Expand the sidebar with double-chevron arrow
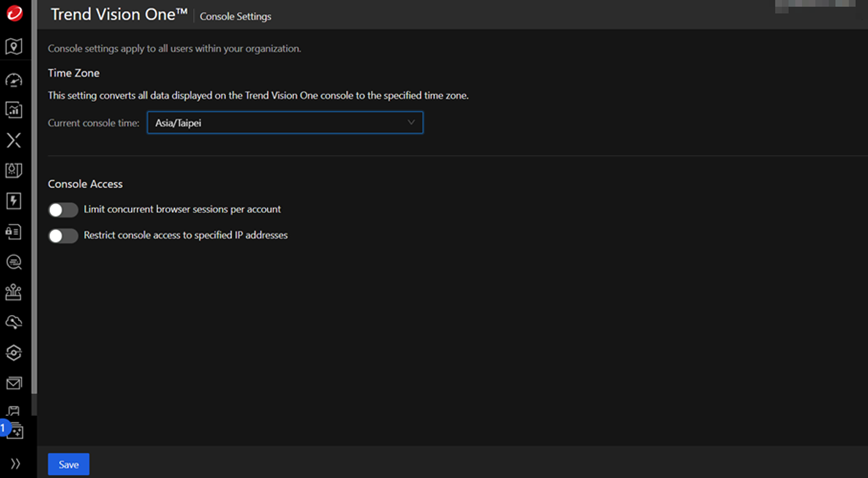The image size is (868, 478). (15, 463)
